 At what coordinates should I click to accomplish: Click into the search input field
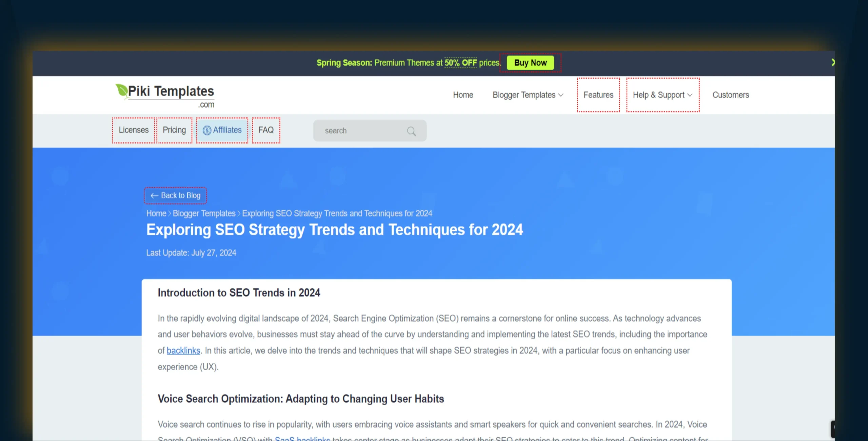tap(359, 131)
